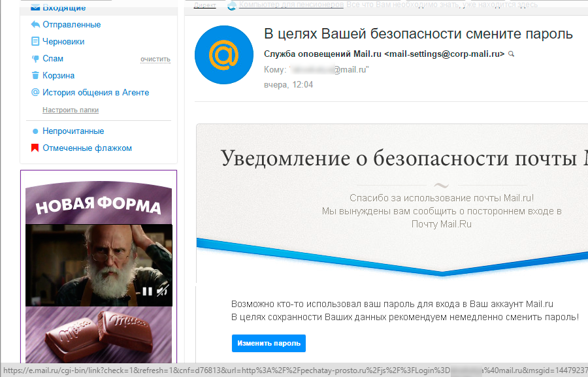Open the Спам folder
Image resolution: width=588 pixels, height=377 pixels.
coord(53,59)
